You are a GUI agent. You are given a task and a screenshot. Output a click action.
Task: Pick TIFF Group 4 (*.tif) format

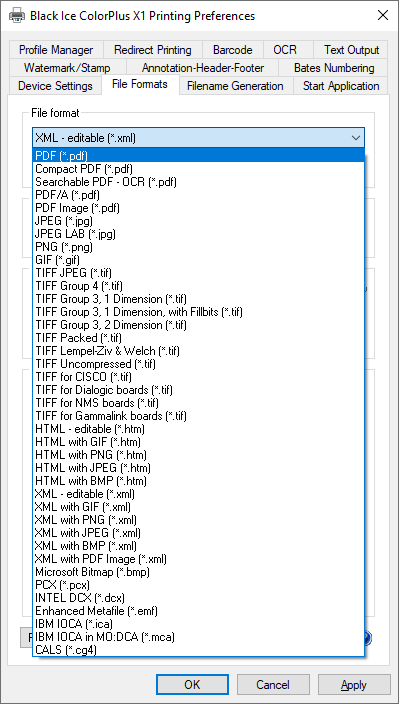(198, 286)
